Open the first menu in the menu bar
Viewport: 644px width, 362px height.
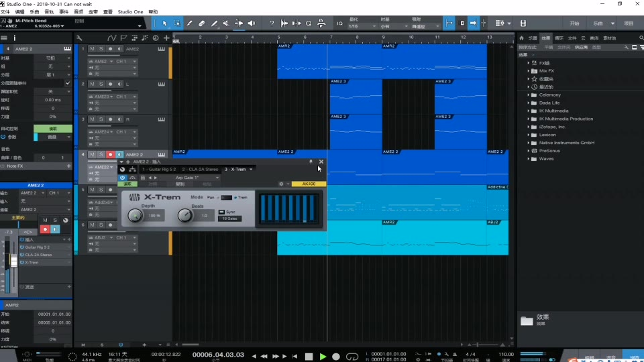(5, 12)
